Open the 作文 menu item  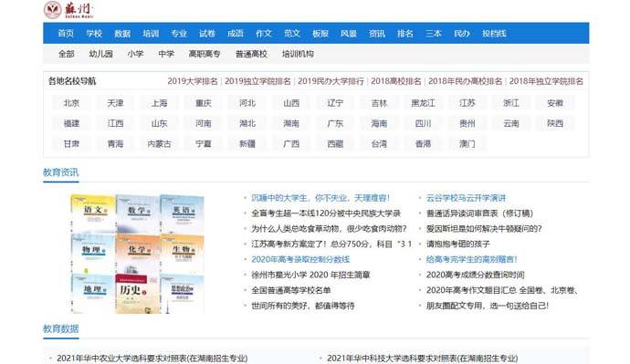point(264,34)
